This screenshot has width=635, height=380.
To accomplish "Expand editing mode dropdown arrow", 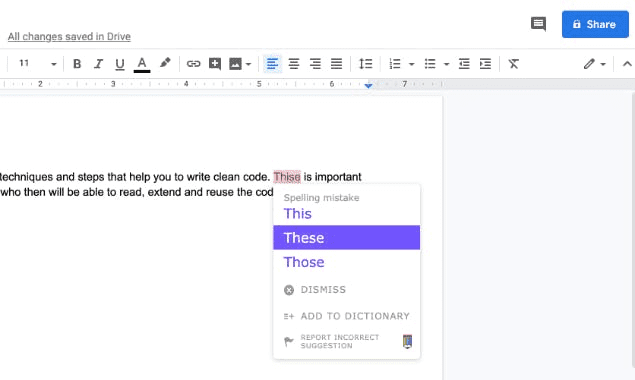I will (x=603, y=64).
